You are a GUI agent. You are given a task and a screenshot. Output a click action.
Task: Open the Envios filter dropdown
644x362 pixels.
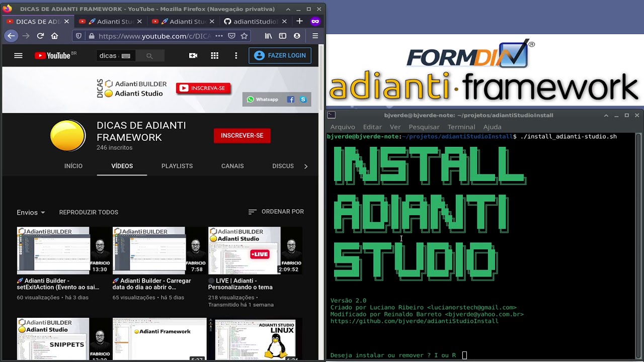click(x=31, y=212)
